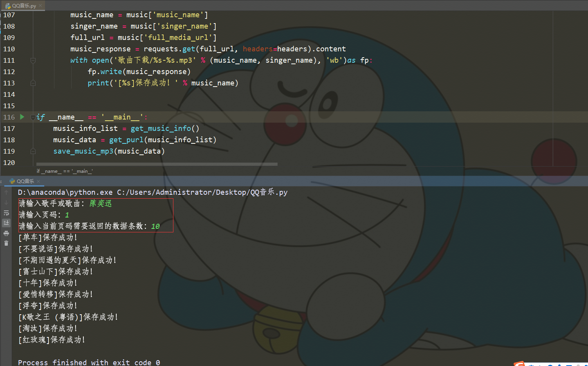Close the QQ音乐.py editor tab
Viewport: 588px width, 366px height.
[x=40, y=5]
